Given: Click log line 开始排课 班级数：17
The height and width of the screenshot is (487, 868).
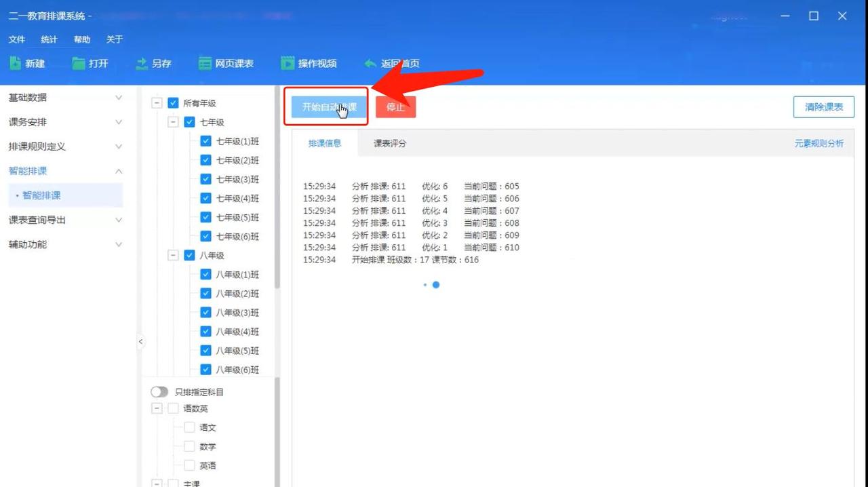Looking at the screenshot, I should pos(391,260).
